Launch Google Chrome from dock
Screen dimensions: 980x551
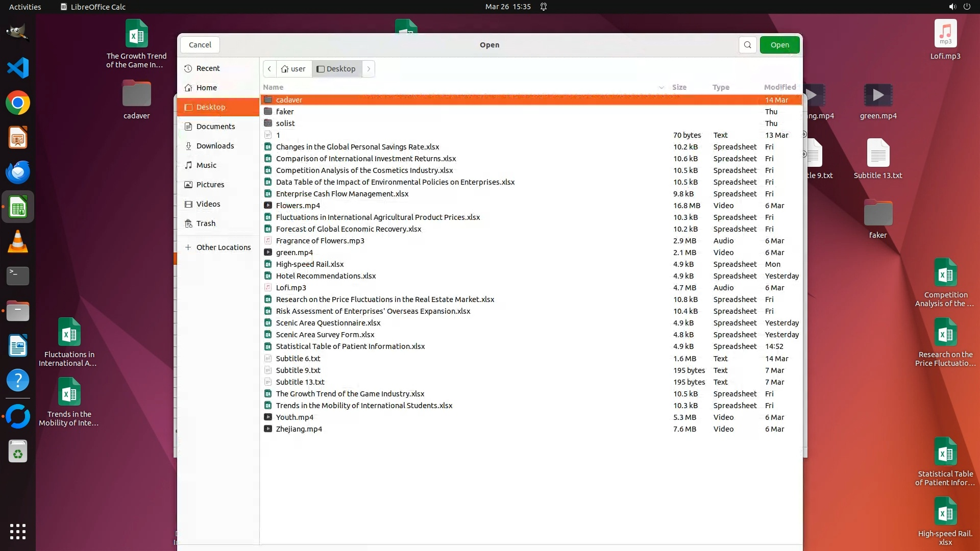18,103
